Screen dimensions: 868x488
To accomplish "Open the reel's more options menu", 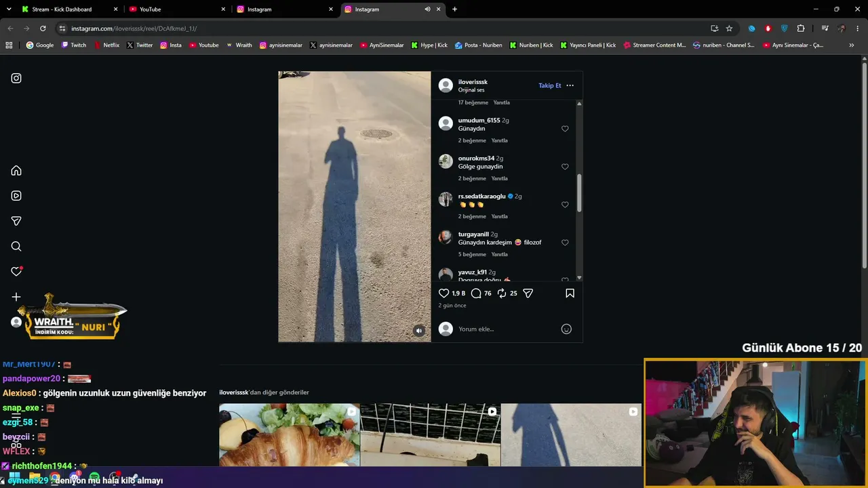I will [x=570, y=85].
